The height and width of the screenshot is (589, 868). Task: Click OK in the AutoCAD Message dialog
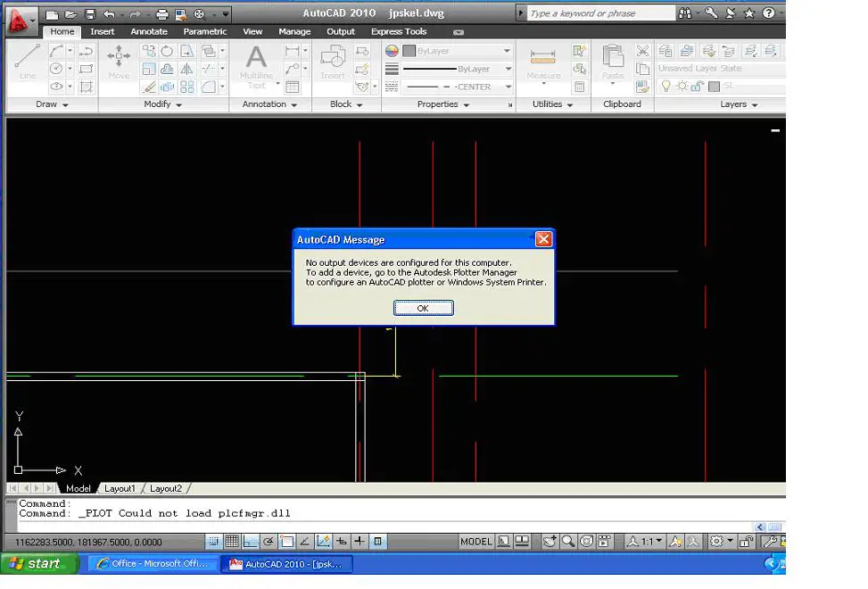click(423, 309)
